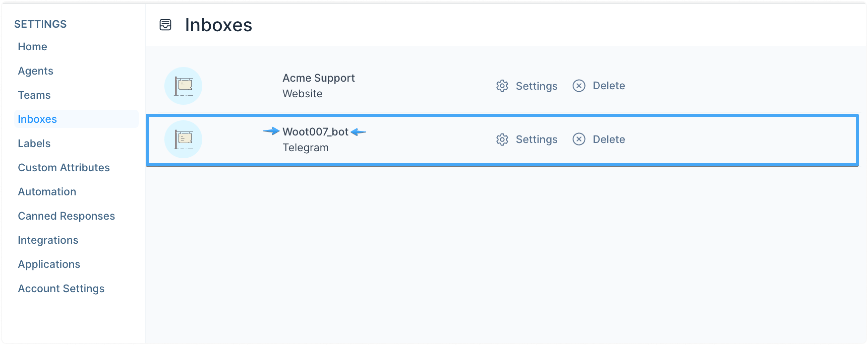Select Labels from sidebar
Screen dimensions: 868x345
(33, 143)
